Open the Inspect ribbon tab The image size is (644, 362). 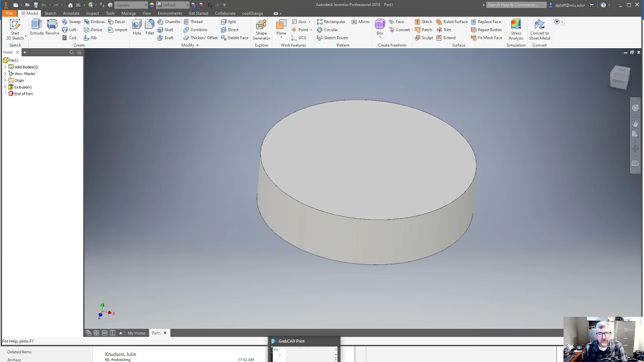tap(93, 13)
